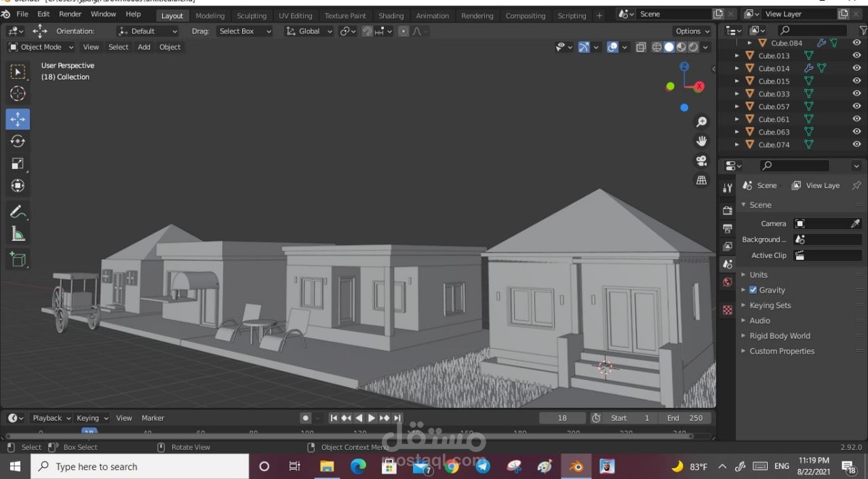
Task: Hide Cube.033 with its eye icon
Action: pyautogui.click(x=856, y=94)
